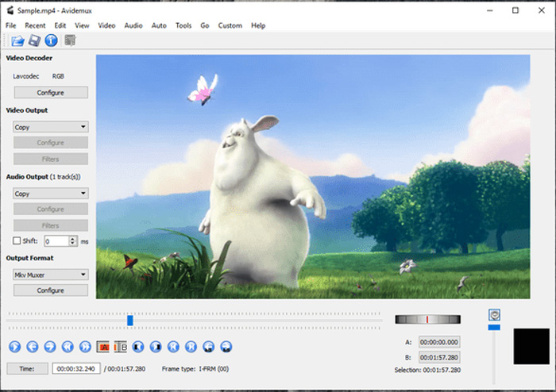Open the Auto menu
This screenshot has height=392, width=556.
click(159, 25)
